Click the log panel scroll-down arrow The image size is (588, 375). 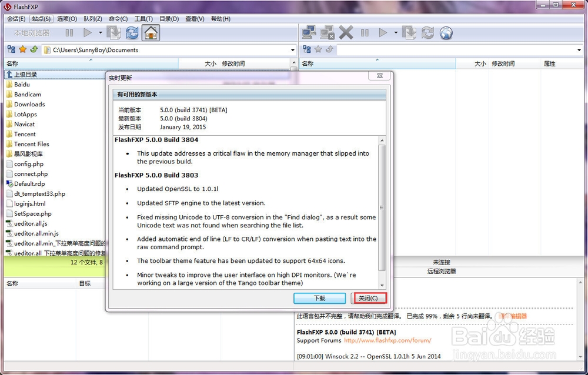pyautogui.click(x=580, y=357)
